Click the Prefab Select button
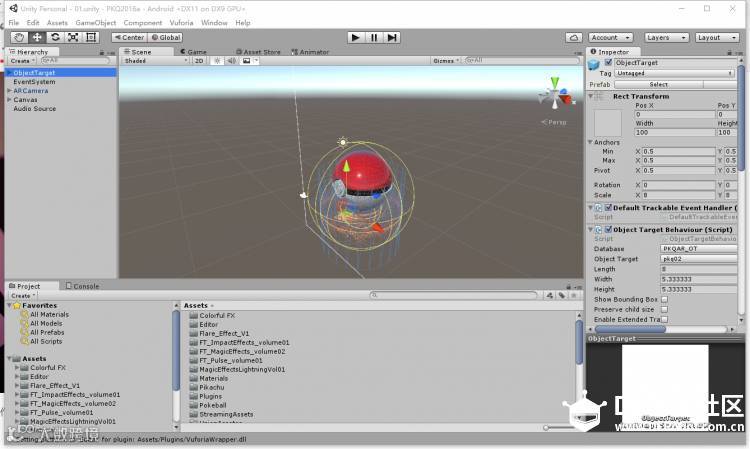 659,84
